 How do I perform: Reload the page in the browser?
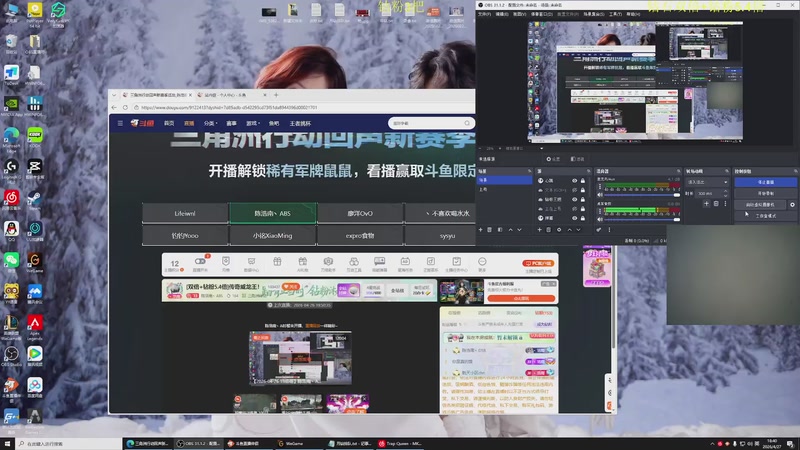pos(125,107)
